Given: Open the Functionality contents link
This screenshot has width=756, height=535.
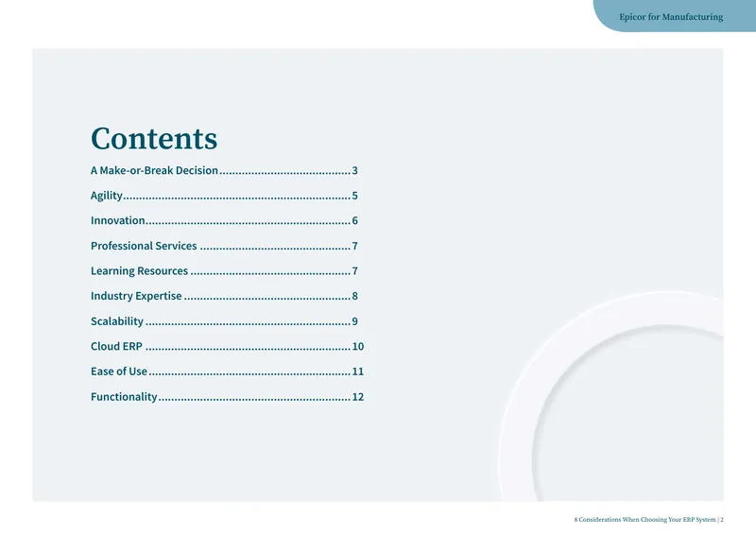Looking at the screenshot, I should point(227,397).
